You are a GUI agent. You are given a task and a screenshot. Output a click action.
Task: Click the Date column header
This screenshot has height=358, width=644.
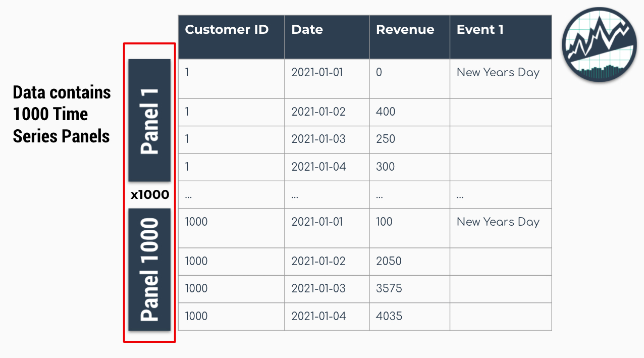(x=307, y=29)
